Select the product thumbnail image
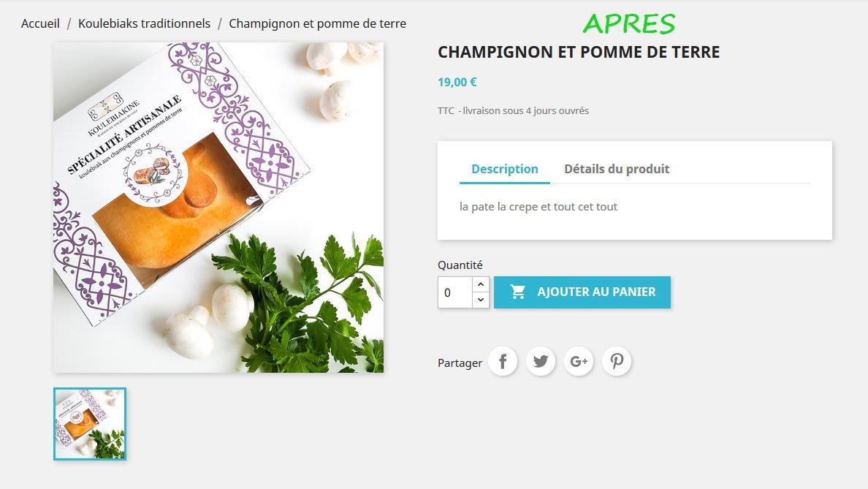 click(90, 424)
